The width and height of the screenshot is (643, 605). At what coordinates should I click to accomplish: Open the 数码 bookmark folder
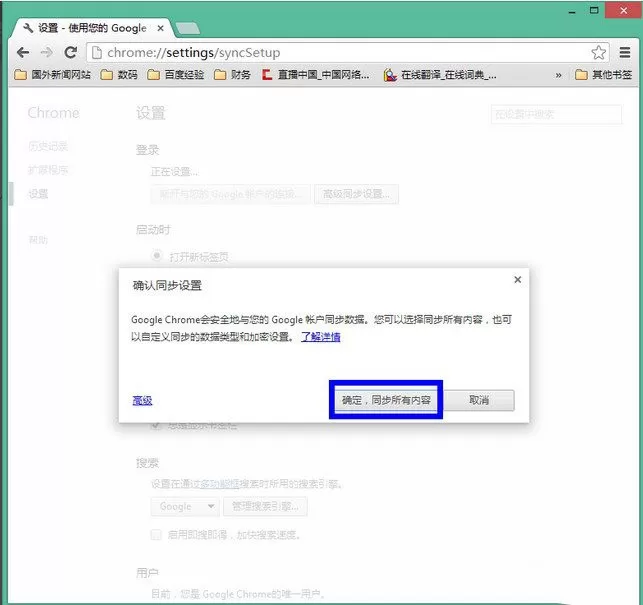coord(119,75)
